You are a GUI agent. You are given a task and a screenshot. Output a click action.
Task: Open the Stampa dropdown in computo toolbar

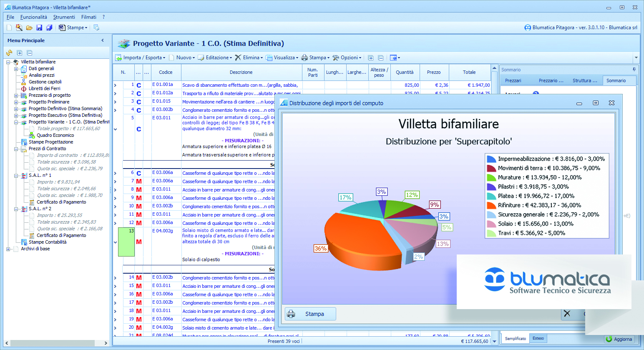coord(316,58)
